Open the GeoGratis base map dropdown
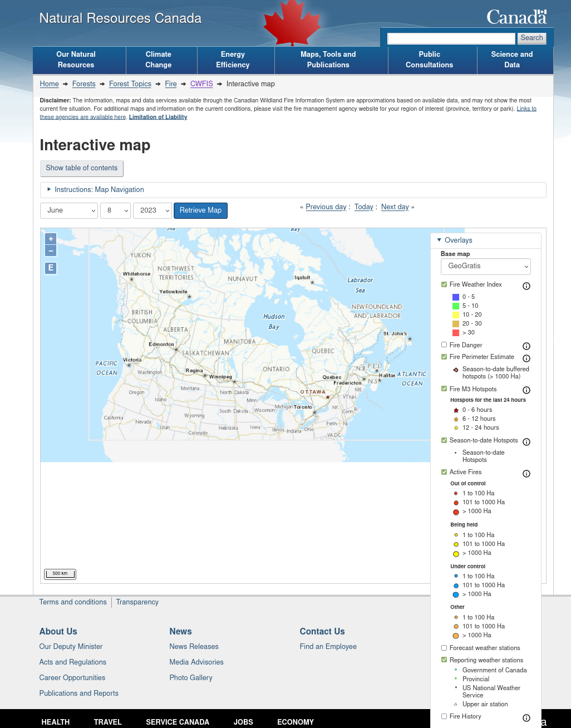The image size is (571, 728). pos(485,266)
